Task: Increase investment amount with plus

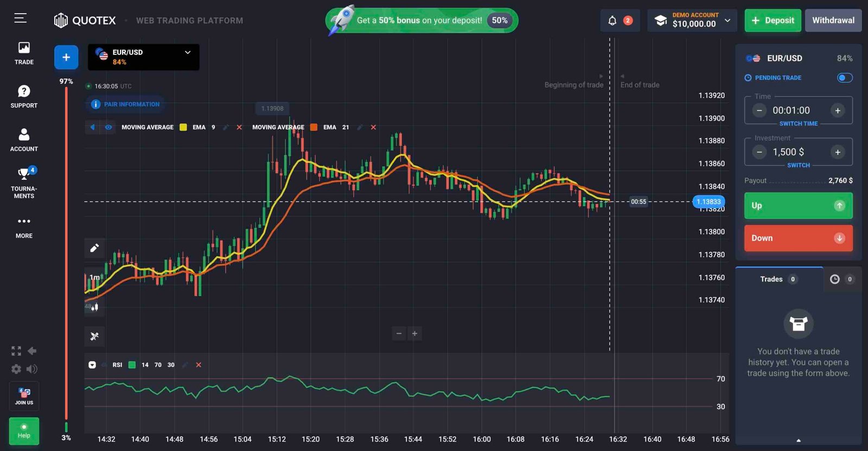Action: click(838, 153)
